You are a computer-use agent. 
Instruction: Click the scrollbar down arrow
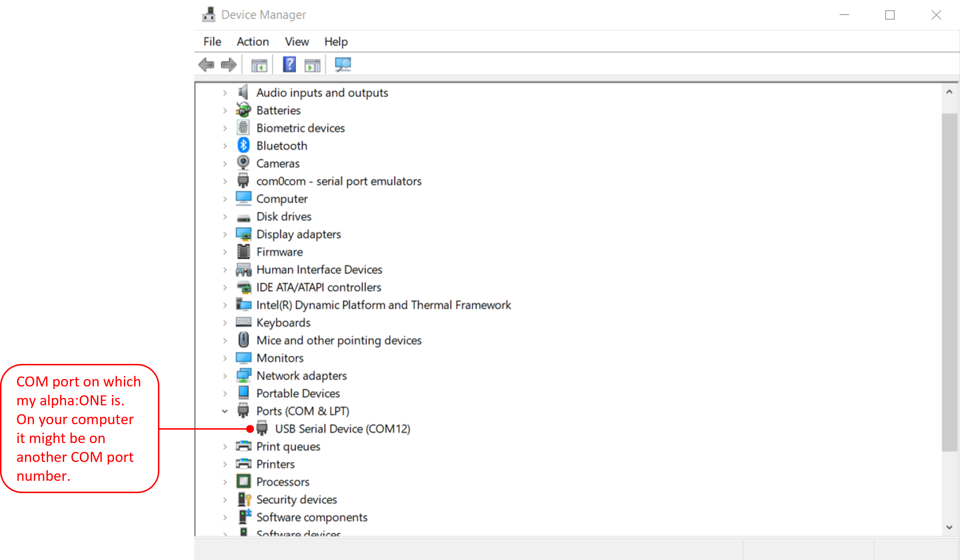pos(949,527)
